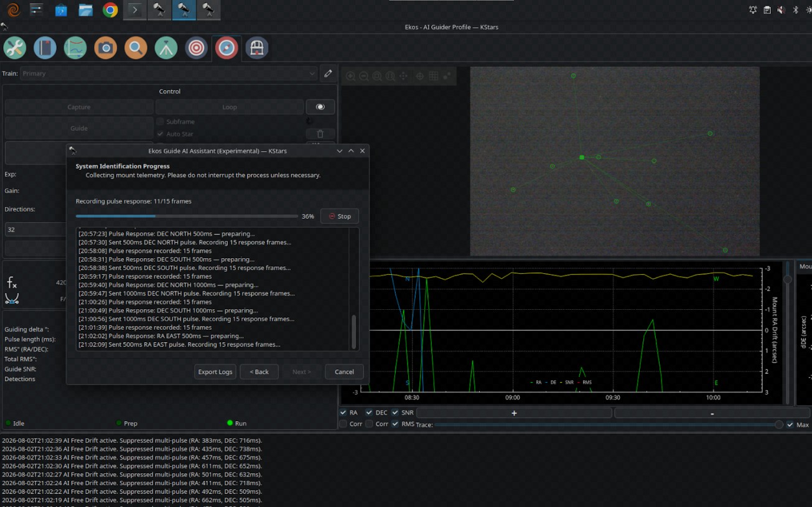Click the Guide button

pyautogui.click(x=79, y=128)
